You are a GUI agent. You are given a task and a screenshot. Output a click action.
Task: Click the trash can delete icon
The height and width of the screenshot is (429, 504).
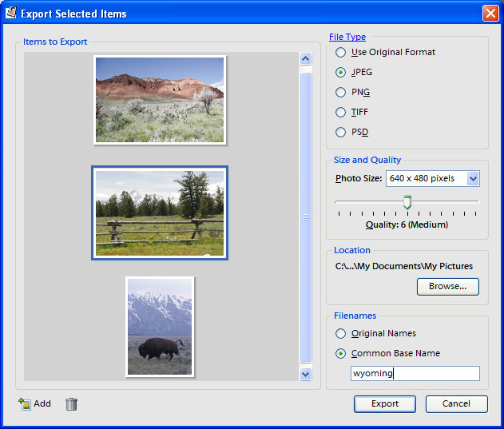(x=71, y=404)
